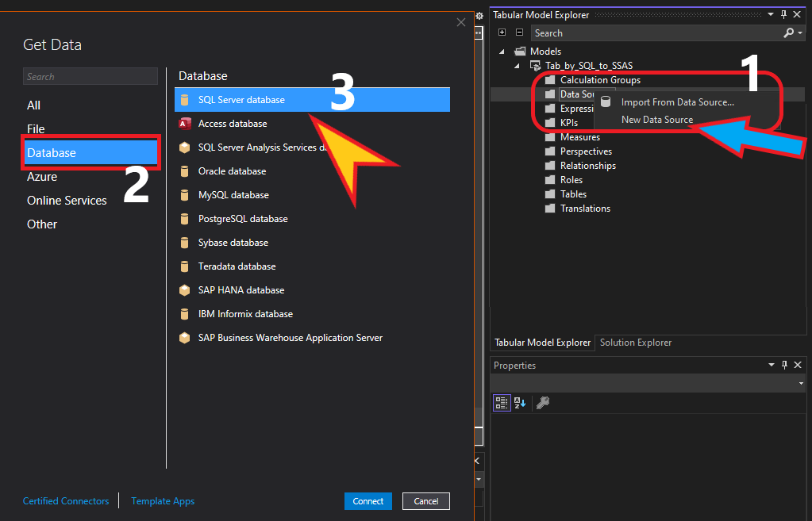Select the Database category

pyautogui.click(x=90, y=152)
